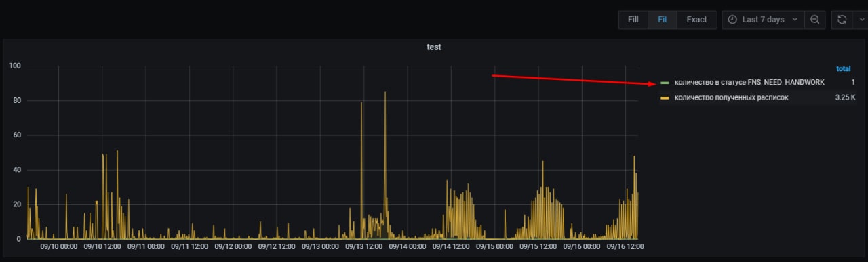
Task: Click the clock icon in time picker
Action: pyautogui.click(x=732, y=20)
